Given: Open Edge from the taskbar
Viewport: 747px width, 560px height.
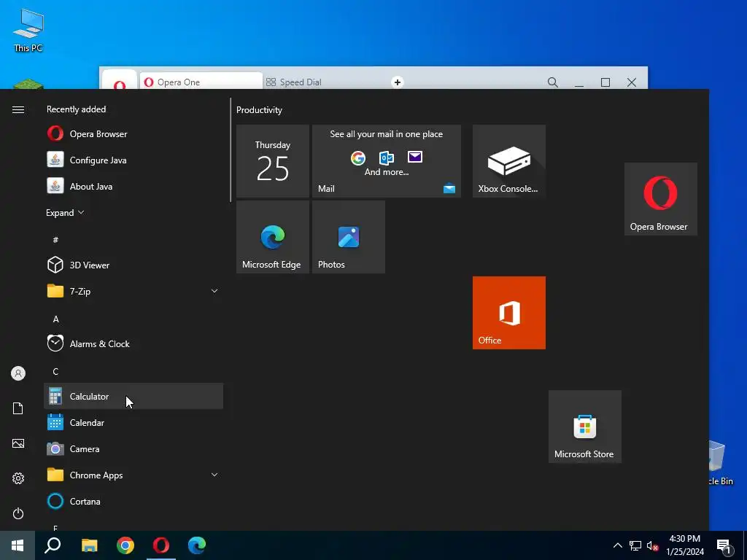Looking at the screenshot, I should tap(197, 545).
